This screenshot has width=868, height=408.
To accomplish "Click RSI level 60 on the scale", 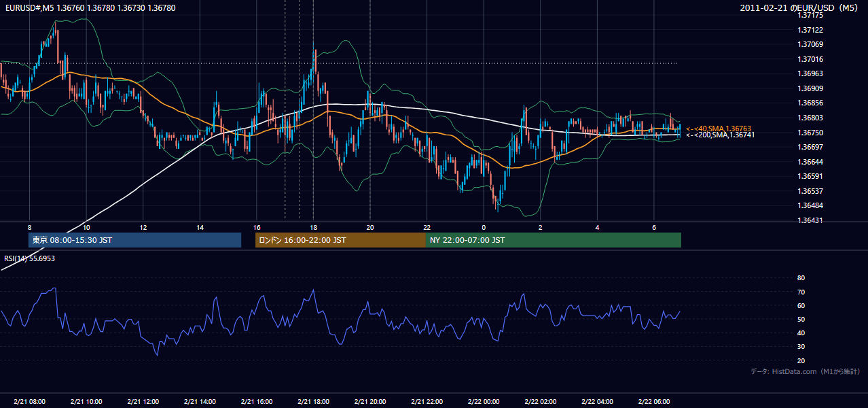I will [x=801, y=305].
